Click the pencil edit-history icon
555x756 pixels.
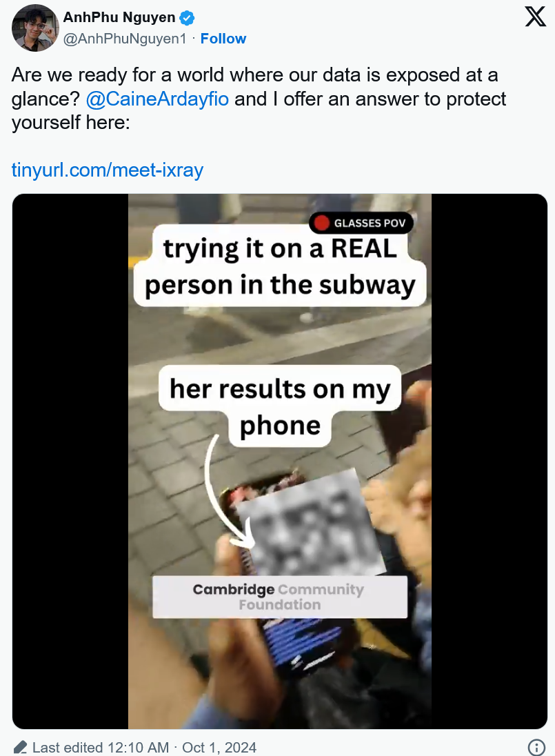[20, 747]
